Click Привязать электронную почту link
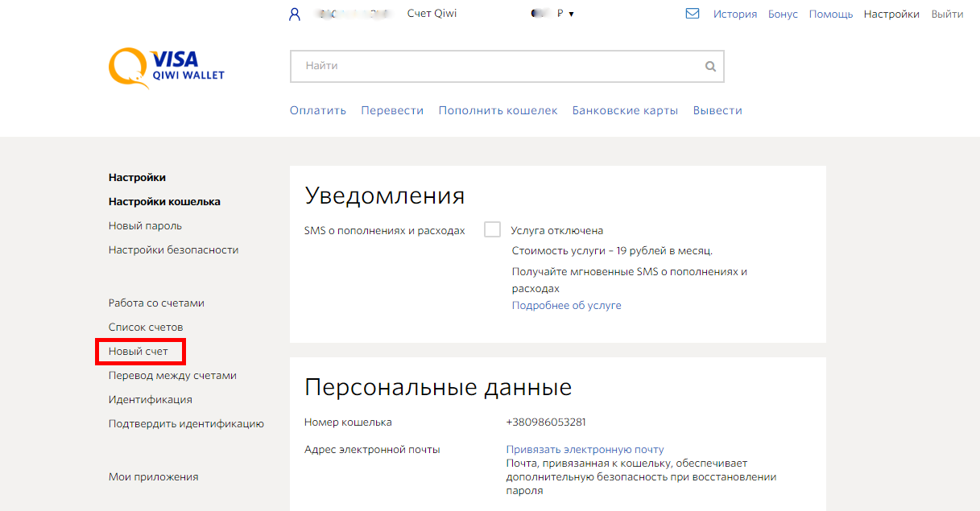Image resolution: width=980 pixels, height=511 pixels. point(585,449)
